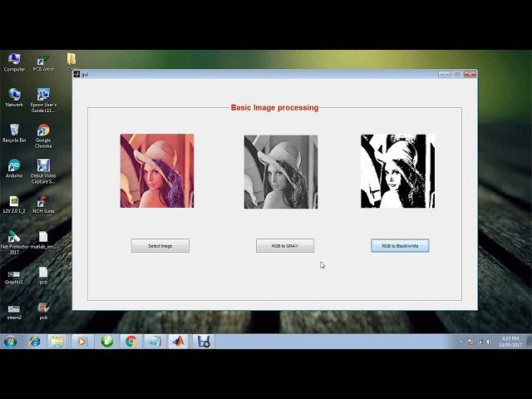Open Debut Video Capture taskbar icon
Viewport: 532px width, 399px height.
[x=204, y=342]
